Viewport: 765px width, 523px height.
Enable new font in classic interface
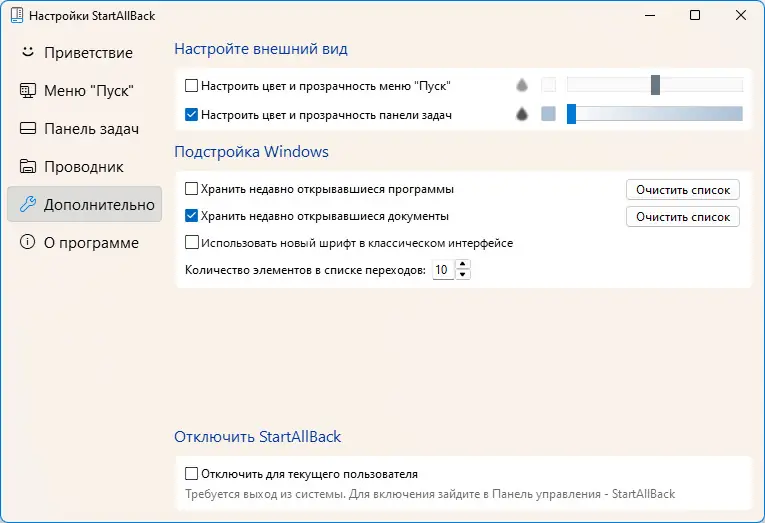tap(192, 243)
